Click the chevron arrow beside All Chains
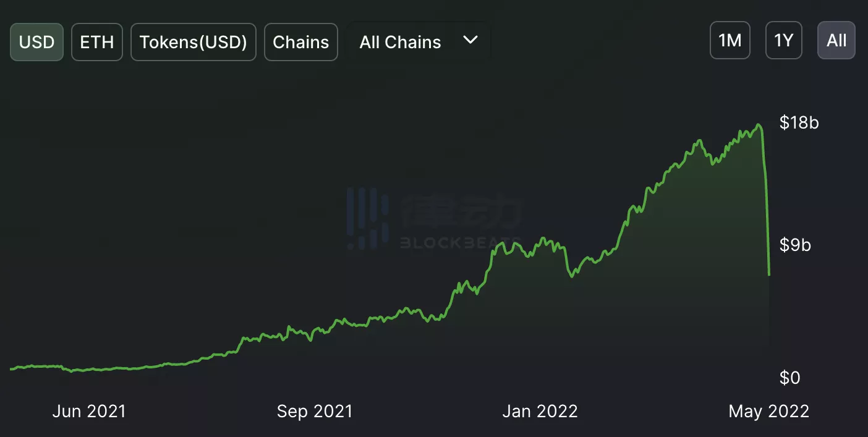Image resolution: width=868 pixels, height=437 pixels. 470,40
